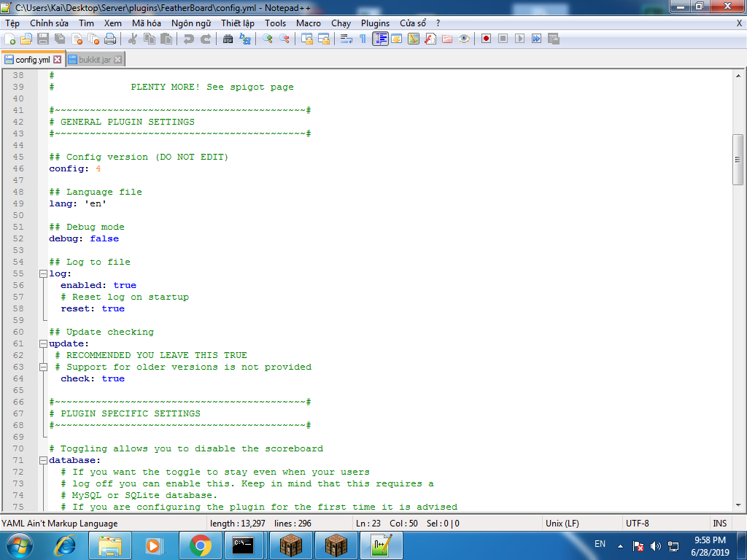The image size is (747, 560).
Task: Open the Function List icon
Action: tap(430, 39)
